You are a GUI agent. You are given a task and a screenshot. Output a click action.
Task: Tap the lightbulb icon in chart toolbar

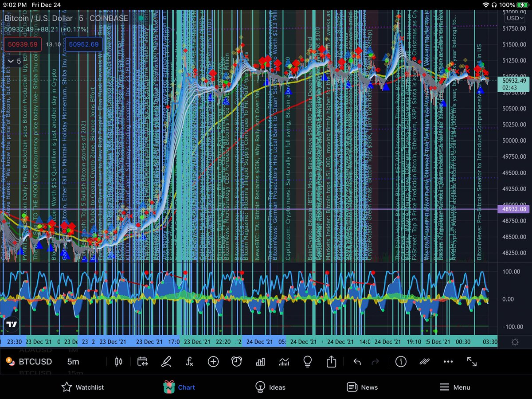click(308, 362)
